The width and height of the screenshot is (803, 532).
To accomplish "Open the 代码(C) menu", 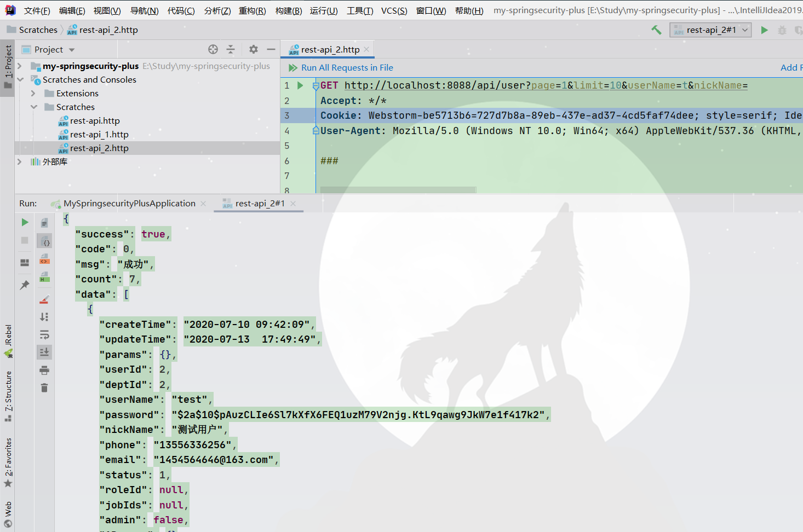I will tap(181, 10).
